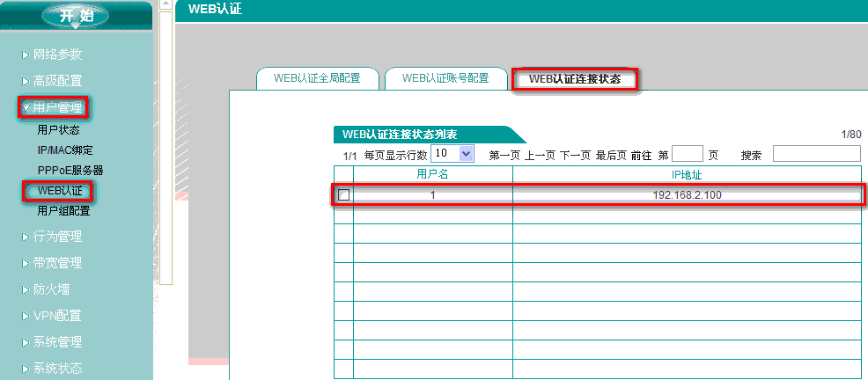Jump to 最后页 last page link

coord(611,156)
